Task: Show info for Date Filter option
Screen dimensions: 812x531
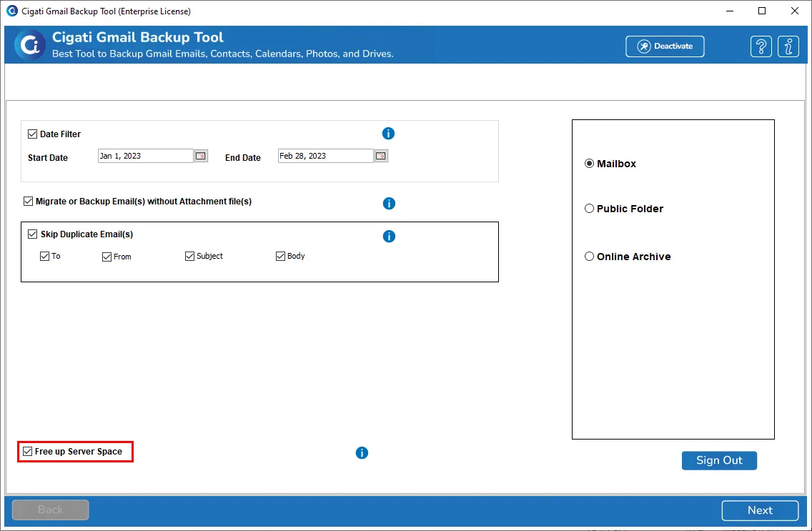Action: tap(388, 134)
